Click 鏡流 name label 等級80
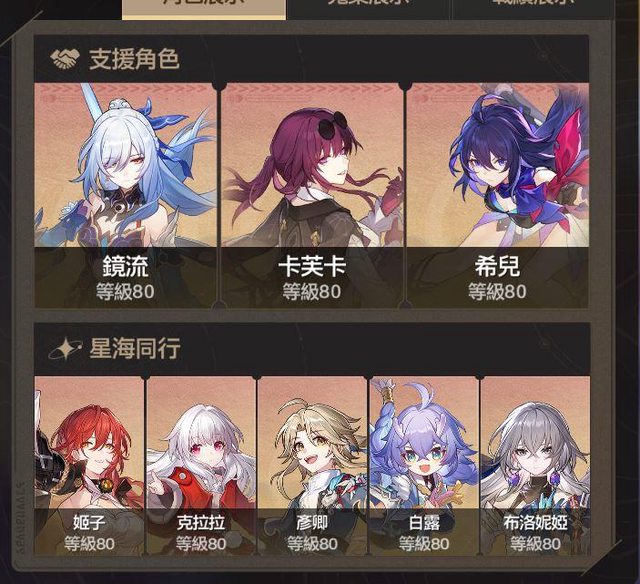Screen dimensions: 640x584 [125, 291]
